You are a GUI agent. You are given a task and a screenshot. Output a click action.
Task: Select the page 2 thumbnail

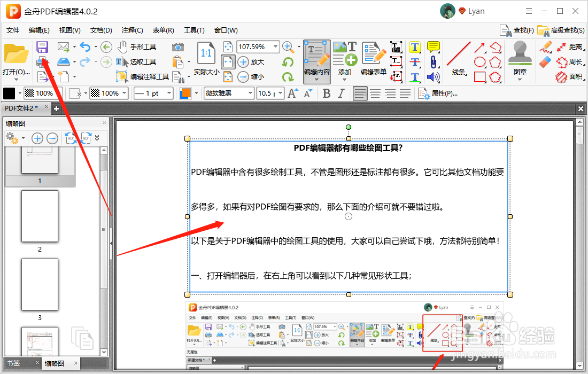[40, 216]
